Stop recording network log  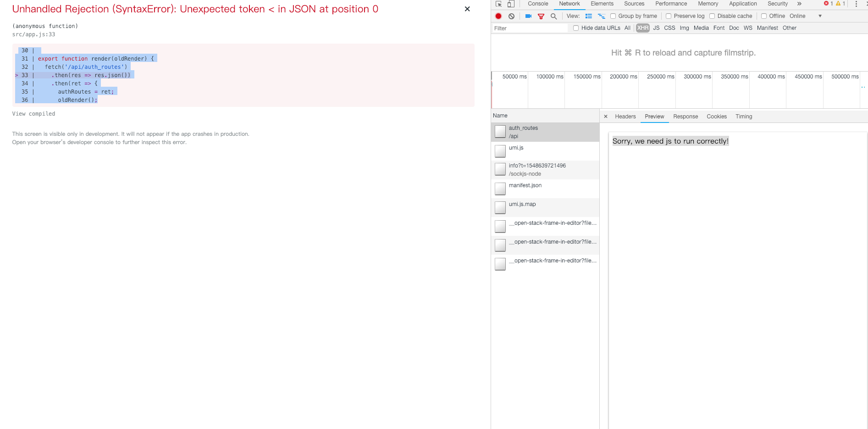498,16
